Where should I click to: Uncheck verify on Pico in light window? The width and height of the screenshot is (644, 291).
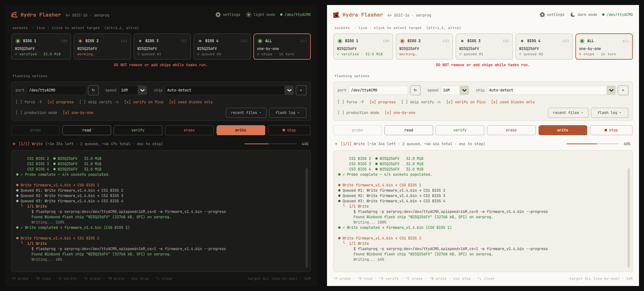[x=466, y=102]
